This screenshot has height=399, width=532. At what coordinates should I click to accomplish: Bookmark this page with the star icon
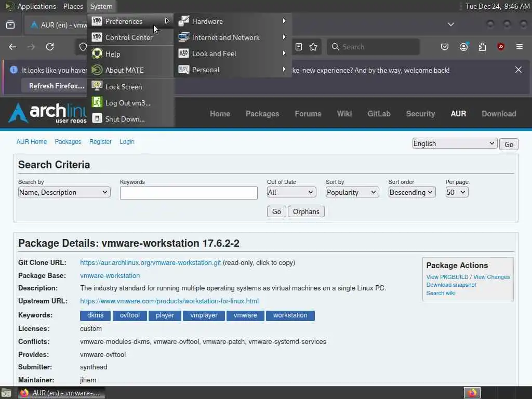click(x=313, y=47)
